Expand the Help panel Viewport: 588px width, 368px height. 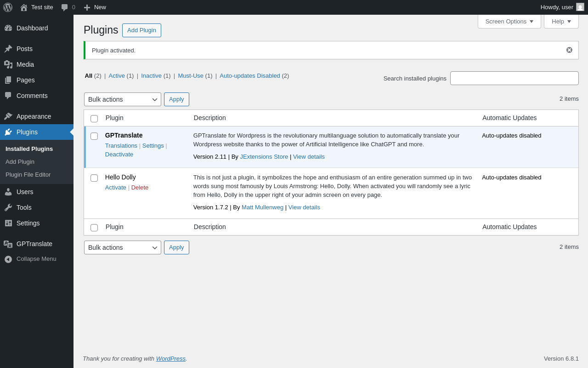[561, 22]
